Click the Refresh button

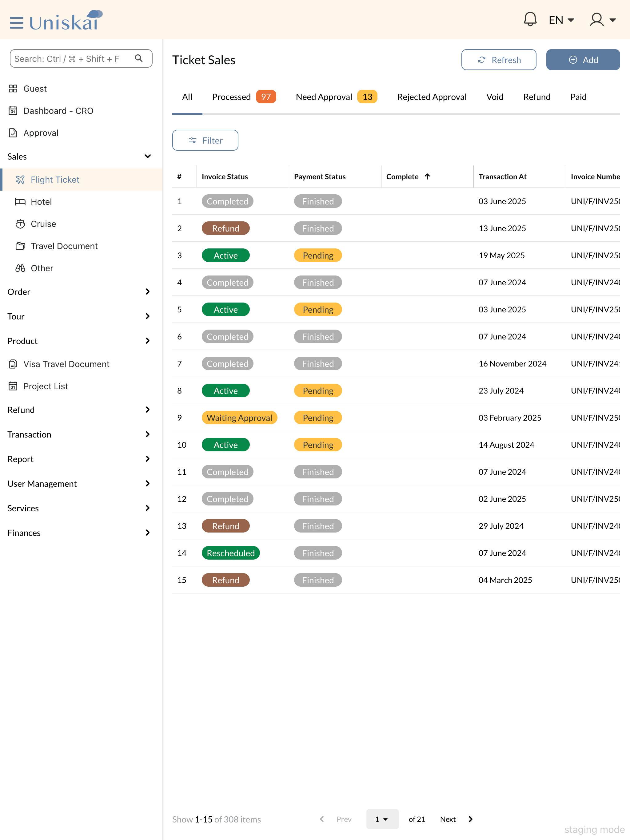coord(499,60)
